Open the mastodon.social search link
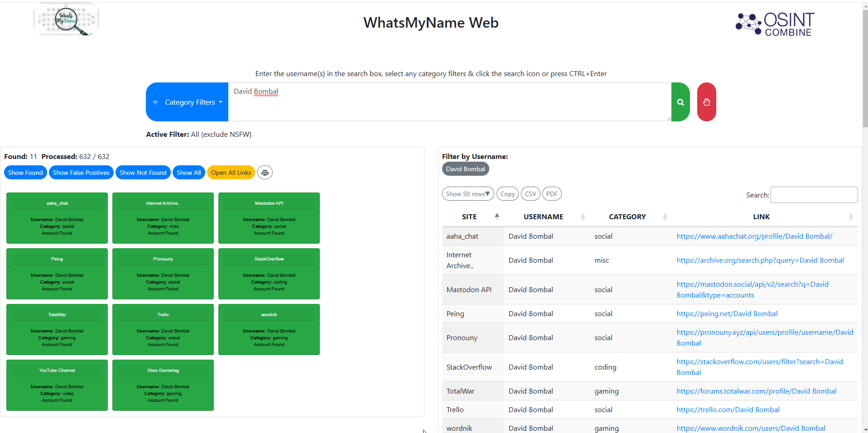Image resolution: width=868 pixels, height=433 pixels. (752, 289)
